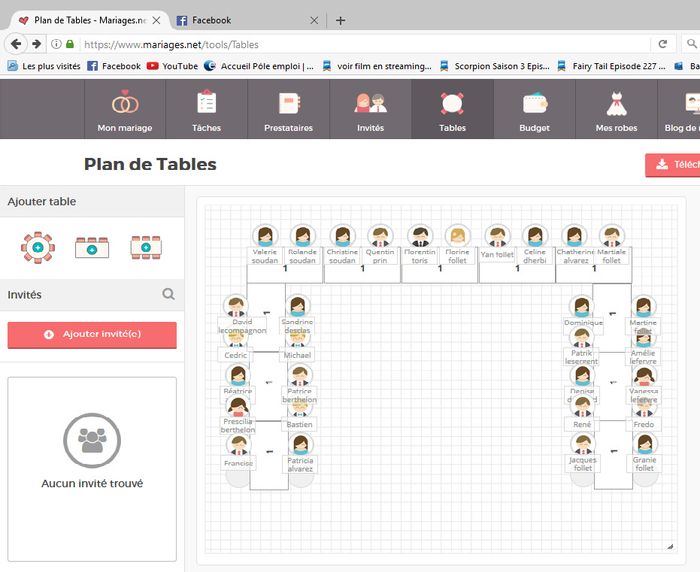Click the browser address bar

pyautogui.click(x=360, y=44)
